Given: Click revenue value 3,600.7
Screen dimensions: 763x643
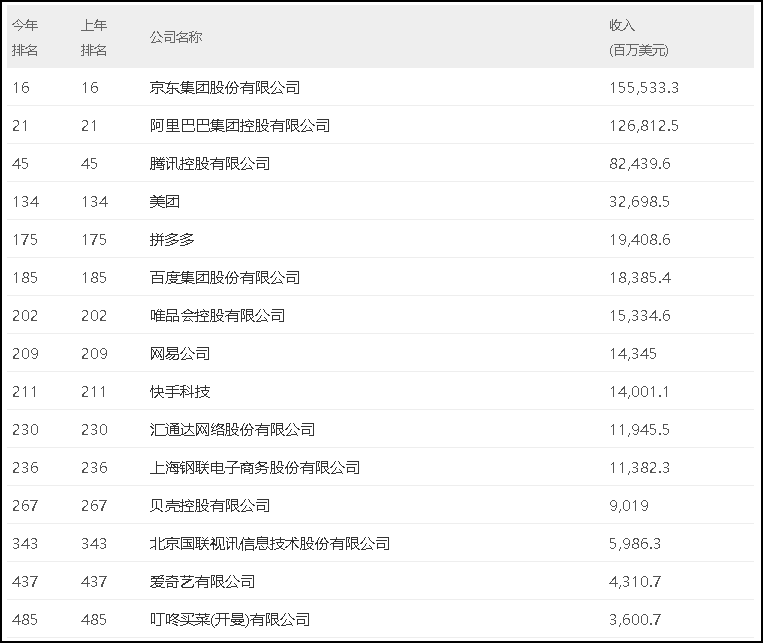Looking at the screenshot, I should click(x=635, y=619).
